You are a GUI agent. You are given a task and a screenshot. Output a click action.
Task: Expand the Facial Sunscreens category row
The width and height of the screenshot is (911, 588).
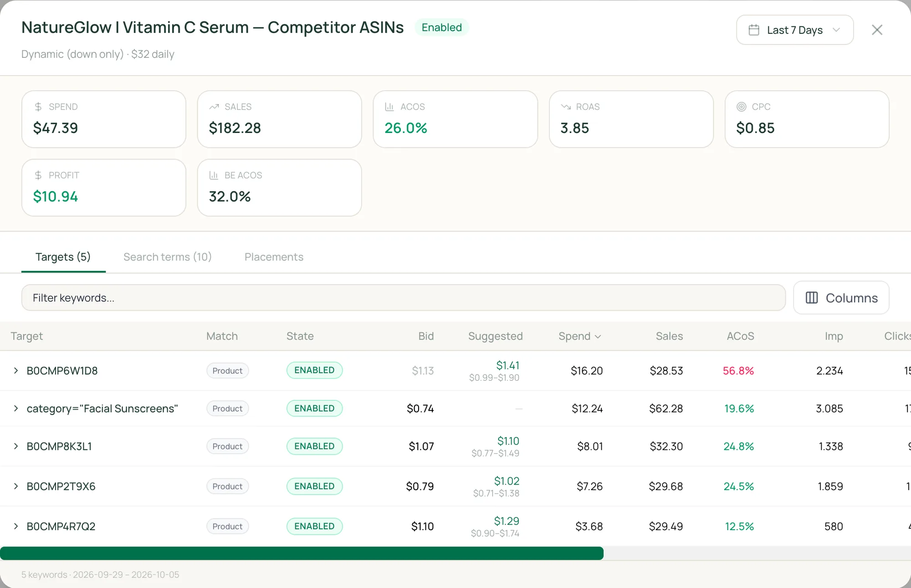coord(16,409)
